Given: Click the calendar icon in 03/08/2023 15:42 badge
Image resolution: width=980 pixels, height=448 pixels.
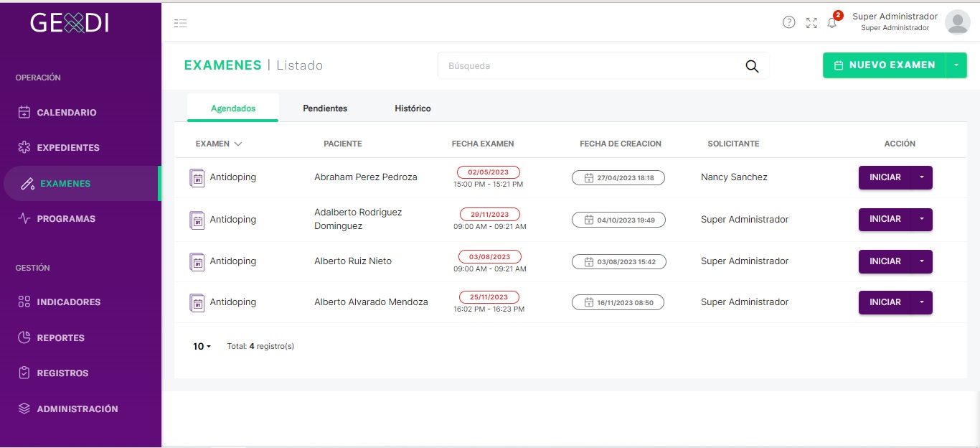Looking at the screenshot, I should tap(588, 262).
